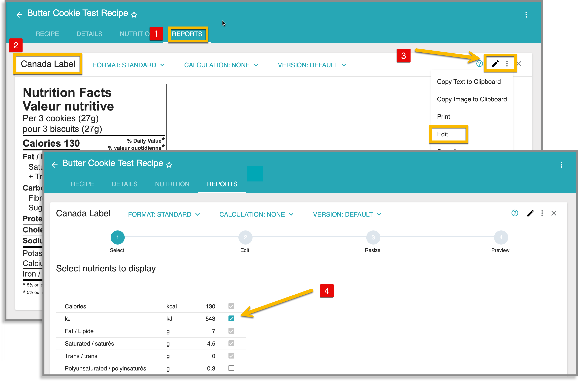Toggle the Trans / trans checkbox
Screen dimensions: 578x392
point(231,356)
